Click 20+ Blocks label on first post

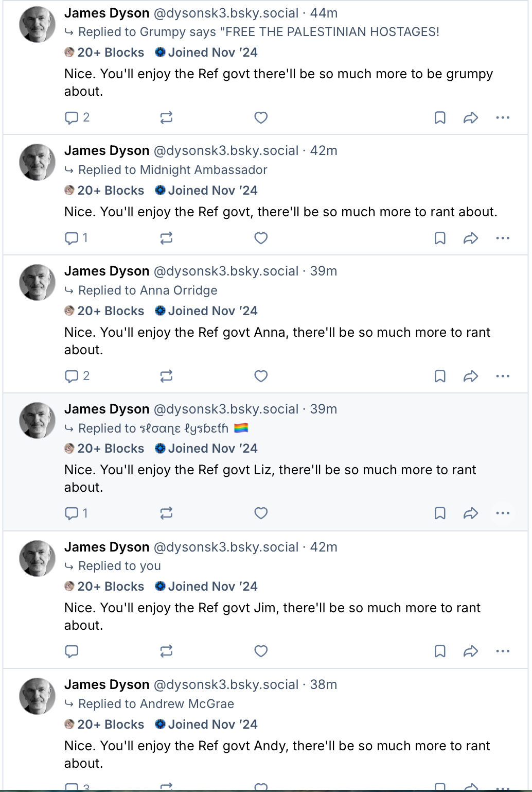tap(104, 53)
